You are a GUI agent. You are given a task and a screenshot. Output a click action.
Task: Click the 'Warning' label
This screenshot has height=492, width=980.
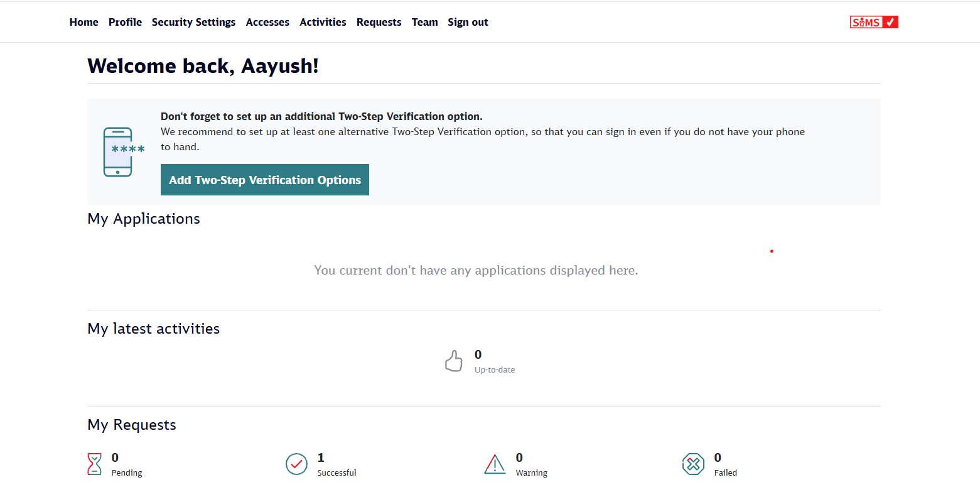532,473
